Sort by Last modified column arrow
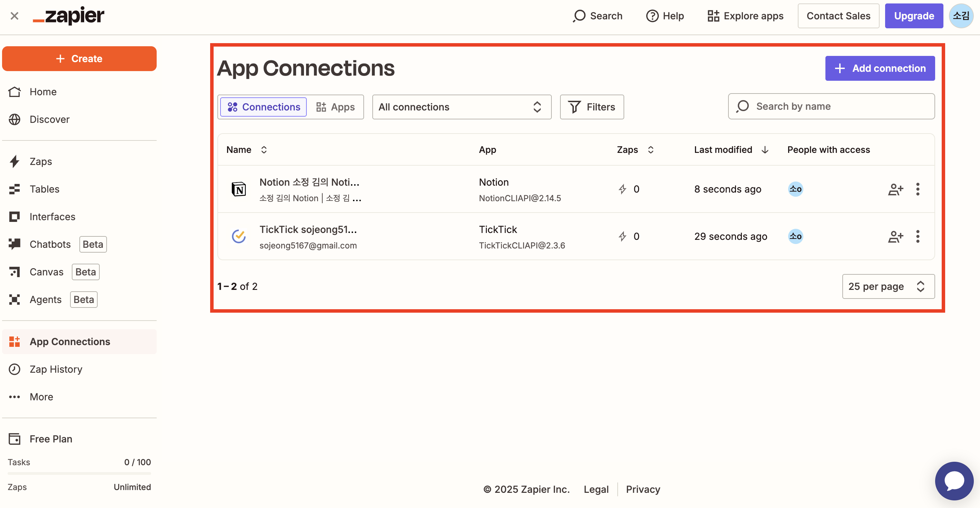The height and width of the screenshot is (508, 980). point(765,150)
